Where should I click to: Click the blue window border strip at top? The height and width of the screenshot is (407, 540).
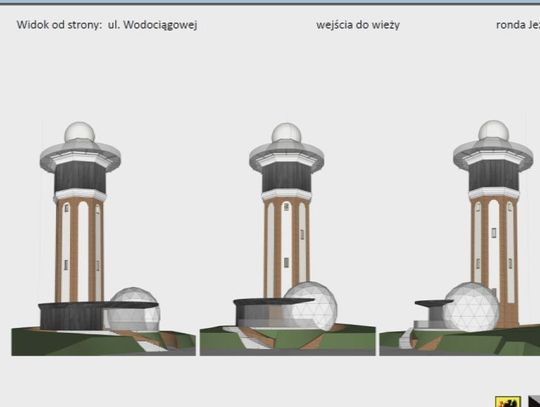[x=270, y=2]
